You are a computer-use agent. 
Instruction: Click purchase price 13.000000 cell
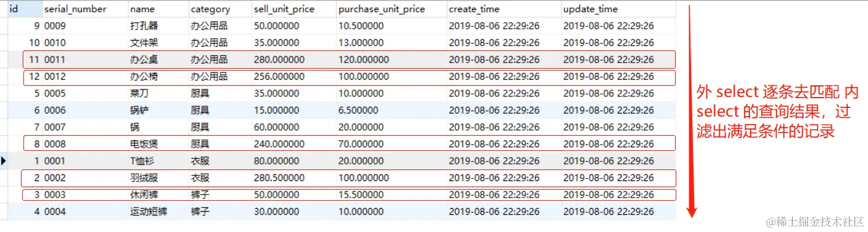coord(391,43)
